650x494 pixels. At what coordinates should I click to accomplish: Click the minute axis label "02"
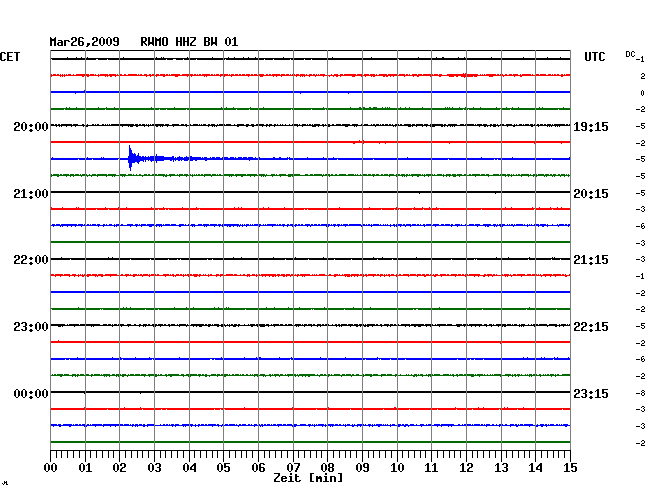pos(119,468)
